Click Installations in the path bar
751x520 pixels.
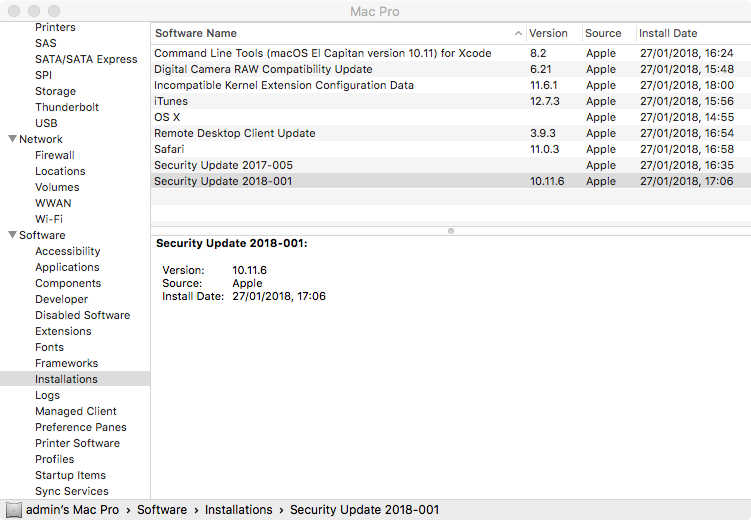pos(239,510)
